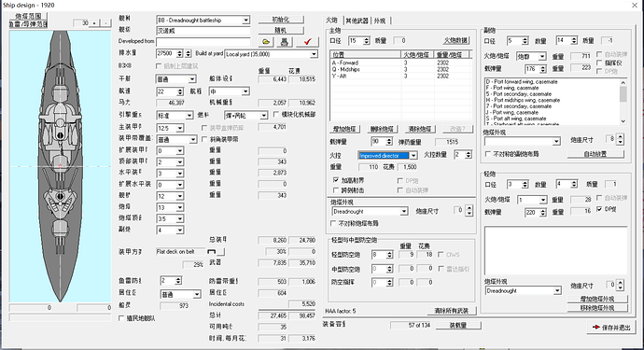Click the ship name input field
This screenshot has width=644, height=350.
tap(203, 31)
